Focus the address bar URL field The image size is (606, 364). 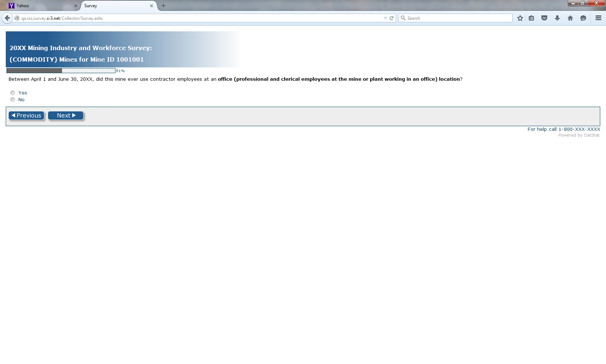(201, 18)
